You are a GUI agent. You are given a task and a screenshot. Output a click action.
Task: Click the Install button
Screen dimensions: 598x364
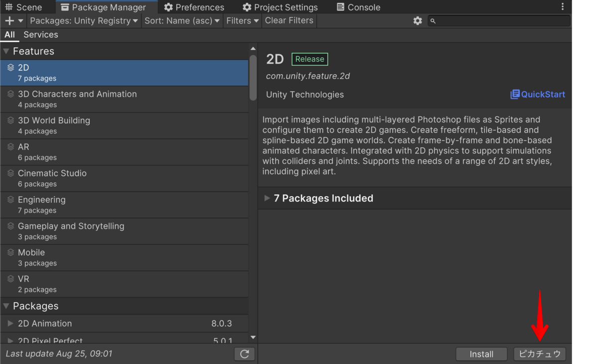coord(481,354)
